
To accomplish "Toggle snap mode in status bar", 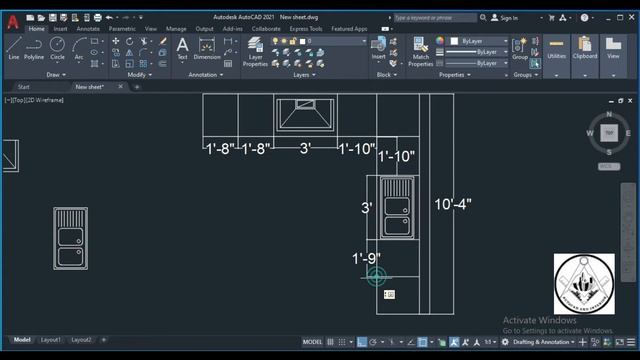I will (x=342, y=342).
